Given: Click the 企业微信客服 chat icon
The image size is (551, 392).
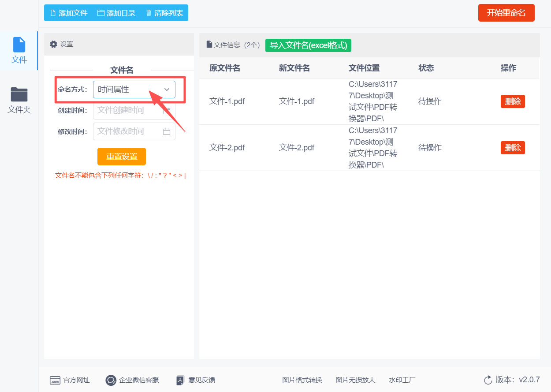Looking at the screenshot, I should 111,380.
